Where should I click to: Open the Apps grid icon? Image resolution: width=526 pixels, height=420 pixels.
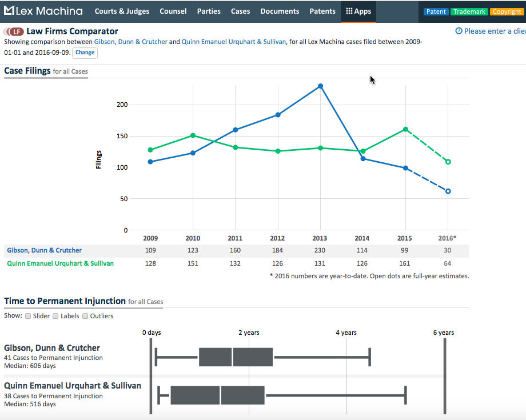(349, 11)
